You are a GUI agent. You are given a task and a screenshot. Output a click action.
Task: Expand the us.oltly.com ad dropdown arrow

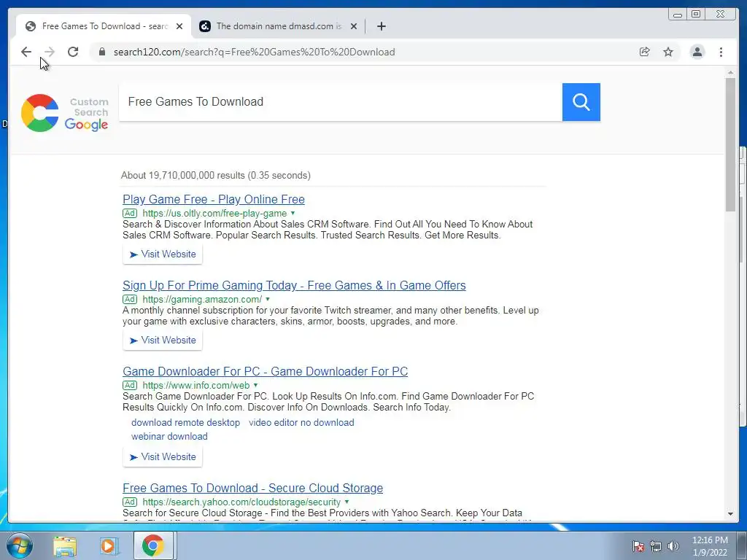click(x=293, y=213)
